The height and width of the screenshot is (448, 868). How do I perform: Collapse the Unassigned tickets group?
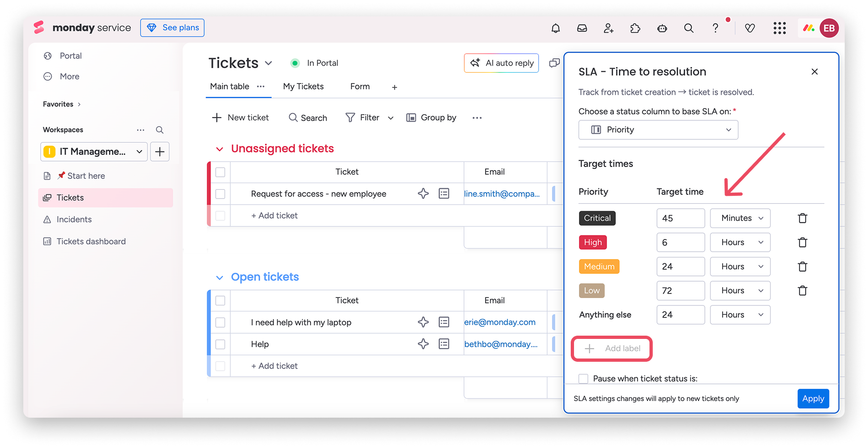[x=219, y=149]
